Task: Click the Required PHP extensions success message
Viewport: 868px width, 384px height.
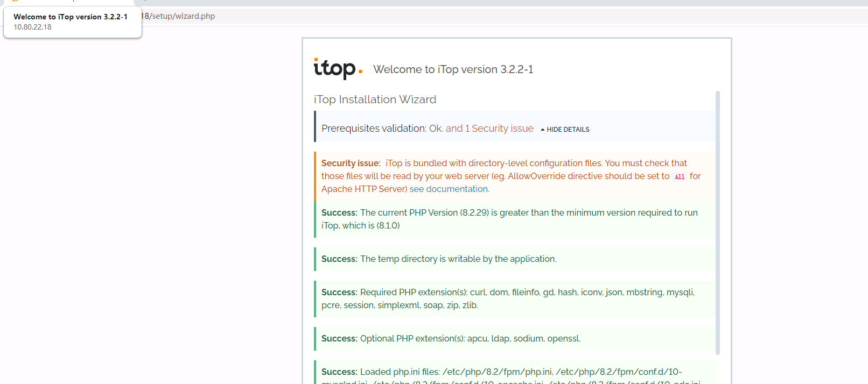Action: point(507,298)
